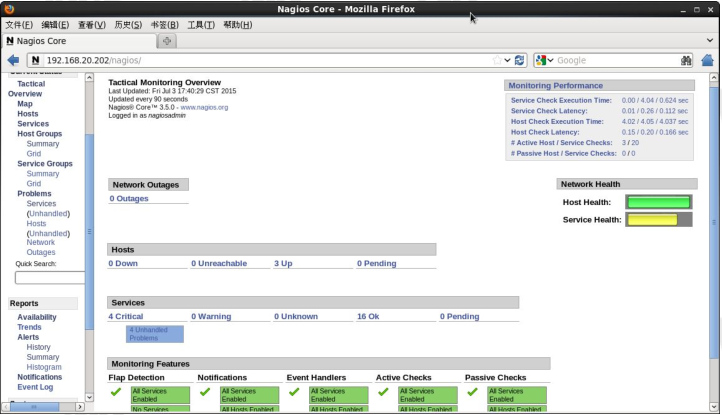Image resolution: width=722 pixels, height=415 pixels.
Task: Open Host Groups in sidebar
Action: pos(40,134)
